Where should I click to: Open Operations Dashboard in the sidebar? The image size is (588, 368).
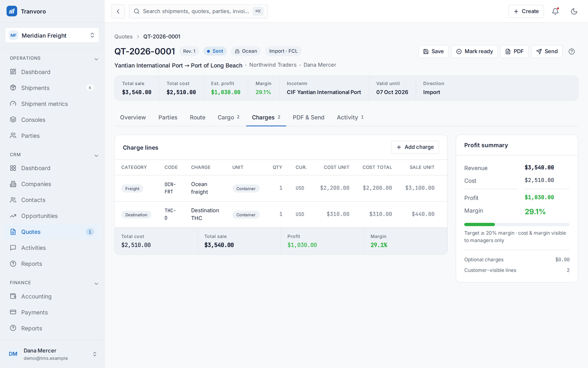click(x=52, y=72)
